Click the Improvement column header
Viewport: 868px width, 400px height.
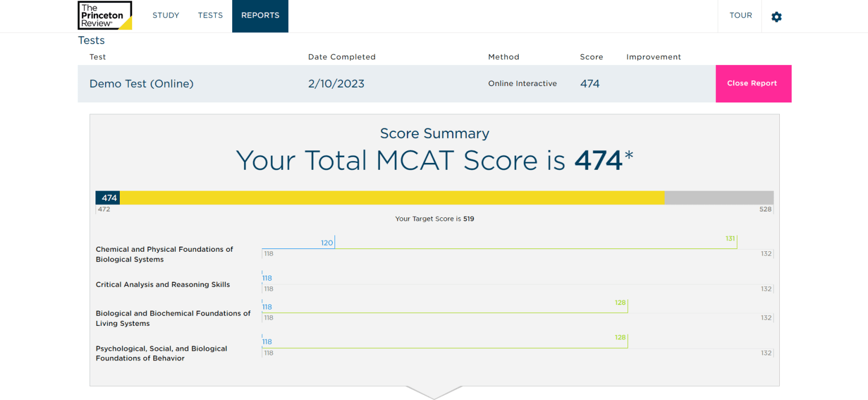point(653,57)
